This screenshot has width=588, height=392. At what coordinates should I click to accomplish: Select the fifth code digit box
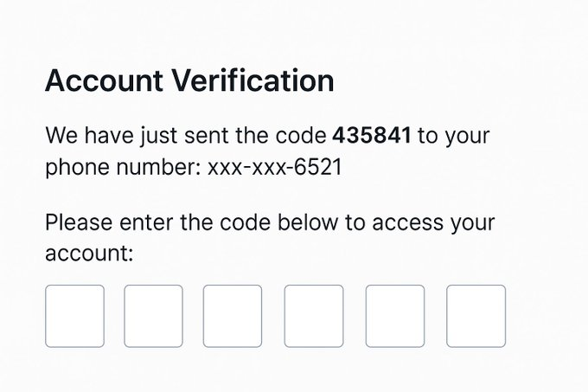[x=395, y=316]
